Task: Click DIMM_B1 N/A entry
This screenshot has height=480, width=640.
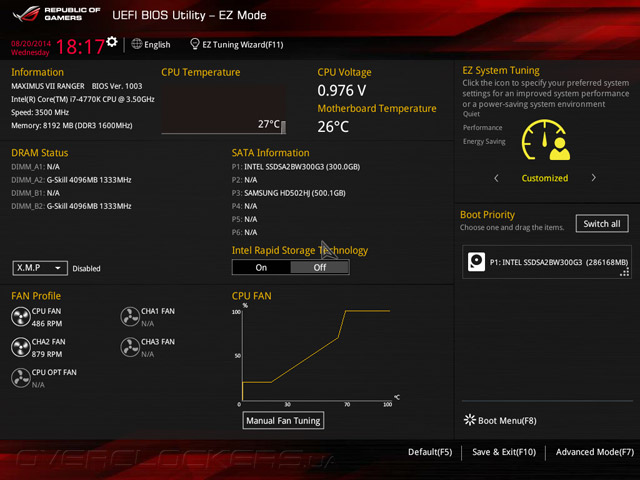Action: pyautogui.click(x=36, y=193)
